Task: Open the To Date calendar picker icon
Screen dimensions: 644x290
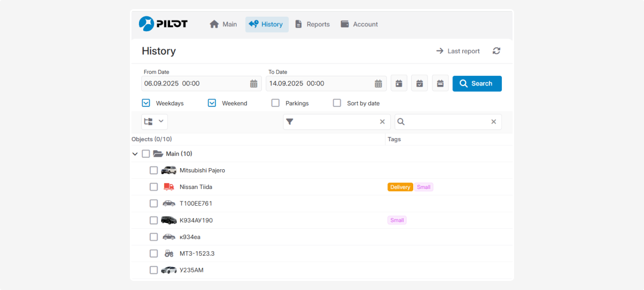Action: [378, 84]
